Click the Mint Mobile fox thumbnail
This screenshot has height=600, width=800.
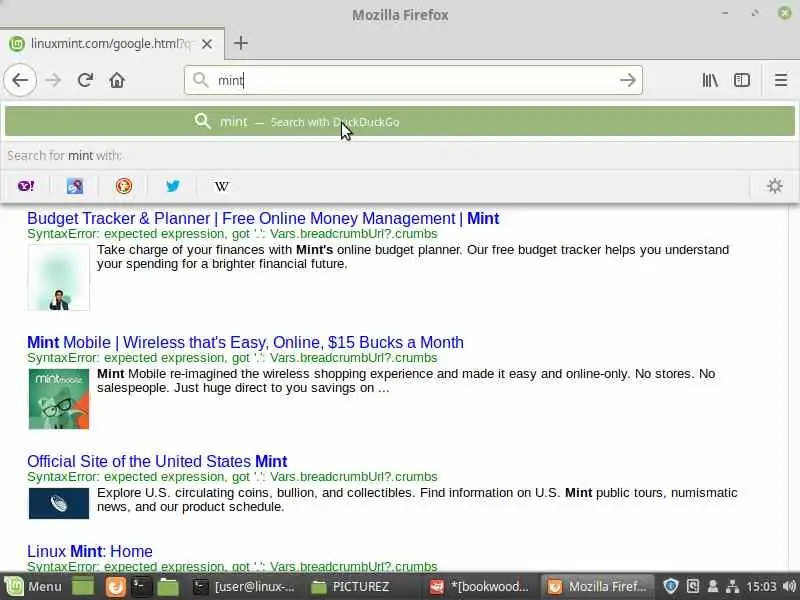[59, 399]
